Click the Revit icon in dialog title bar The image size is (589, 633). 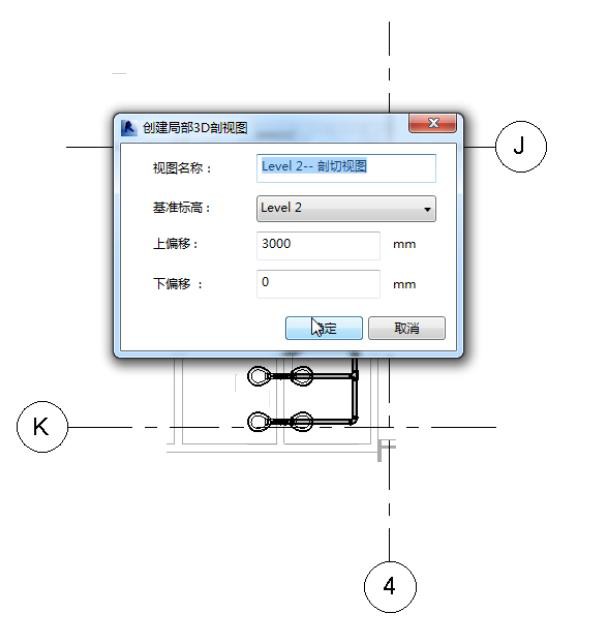pyautogui.click(x=129, y=128)
